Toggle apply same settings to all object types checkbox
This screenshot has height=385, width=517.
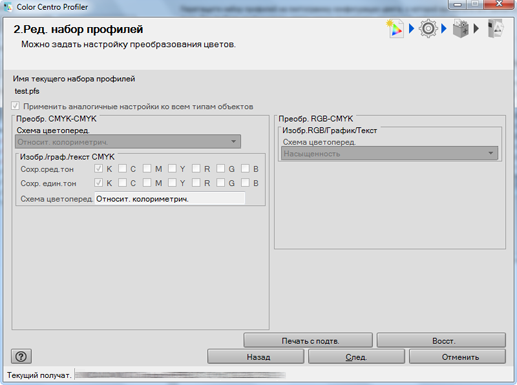click(15, 106)
